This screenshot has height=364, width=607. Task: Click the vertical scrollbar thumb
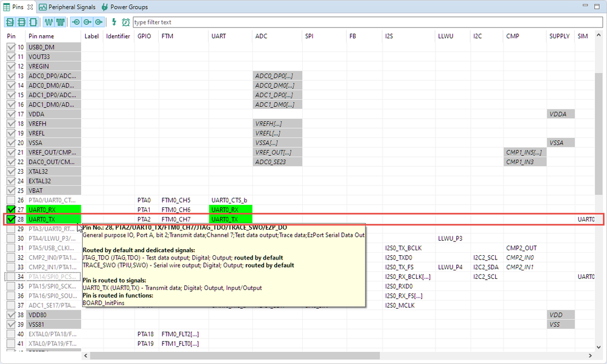[x=598, y=134]
